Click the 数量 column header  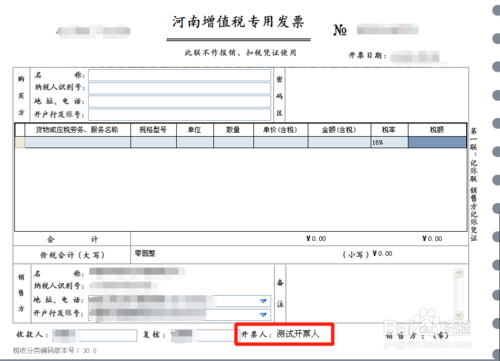click(x=233, y=130)
